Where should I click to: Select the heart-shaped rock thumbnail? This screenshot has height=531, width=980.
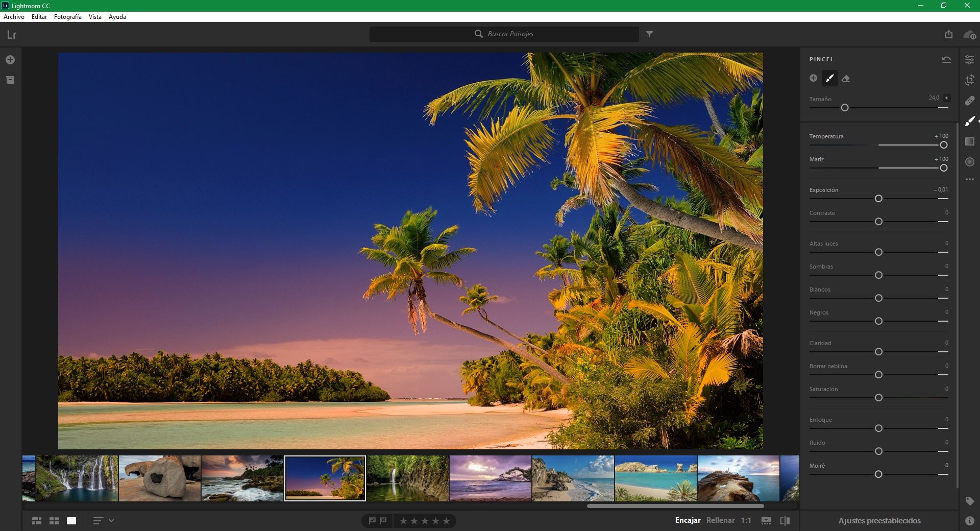tap(160, 478)
